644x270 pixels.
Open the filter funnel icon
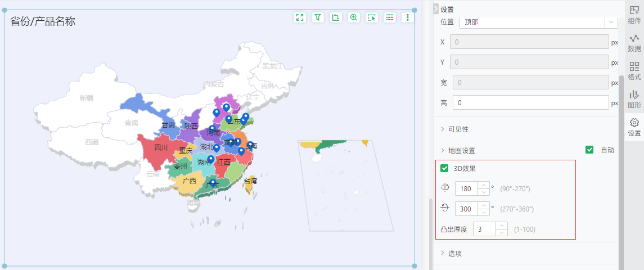click(318, 17)
